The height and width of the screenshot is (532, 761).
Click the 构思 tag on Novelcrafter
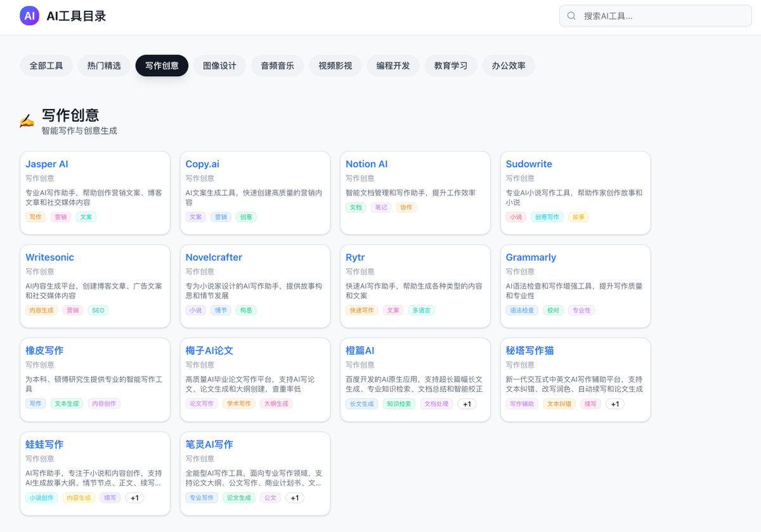click(x=246, y=311)
